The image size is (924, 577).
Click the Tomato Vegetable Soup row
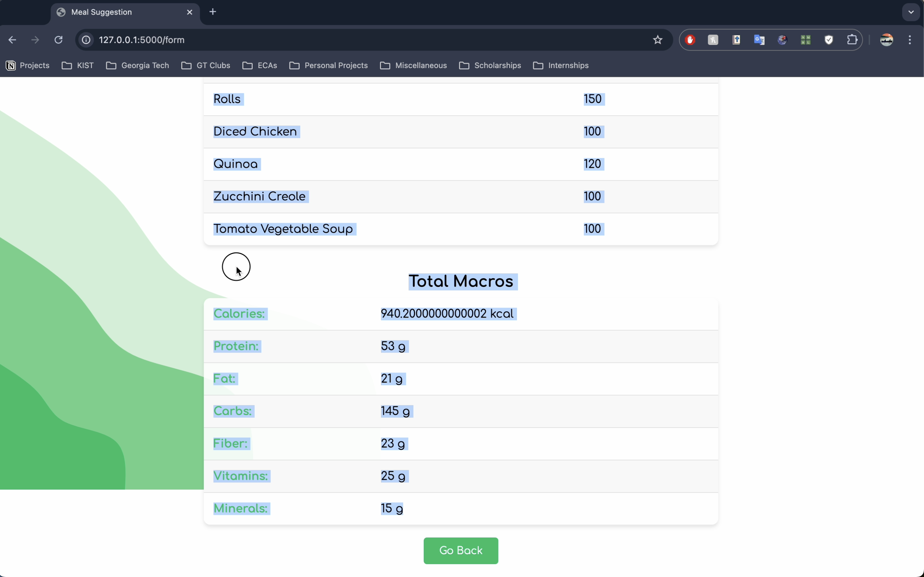click(x=283, y=229)
